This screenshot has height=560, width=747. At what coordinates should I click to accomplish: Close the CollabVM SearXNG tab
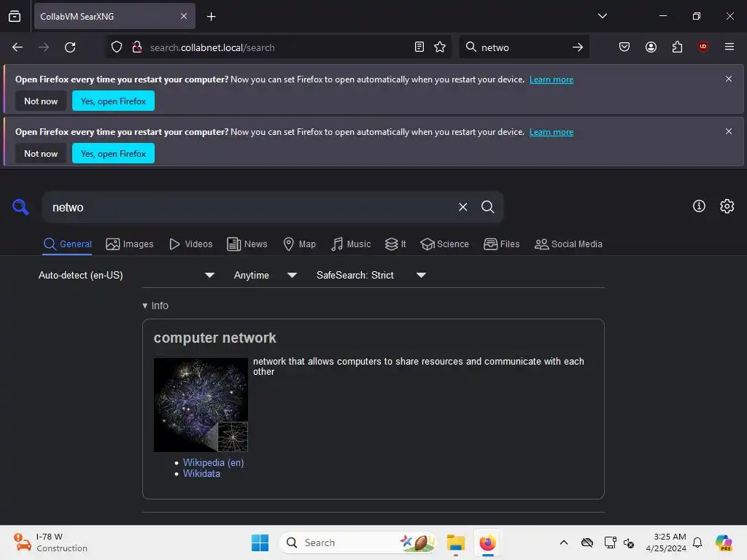(x=183, y=16)
